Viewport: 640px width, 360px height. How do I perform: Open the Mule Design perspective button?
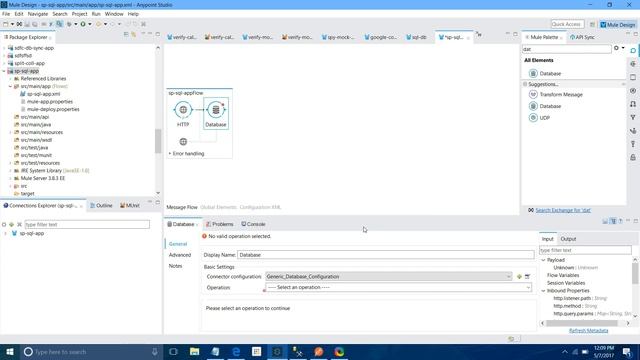click(618, 24)
